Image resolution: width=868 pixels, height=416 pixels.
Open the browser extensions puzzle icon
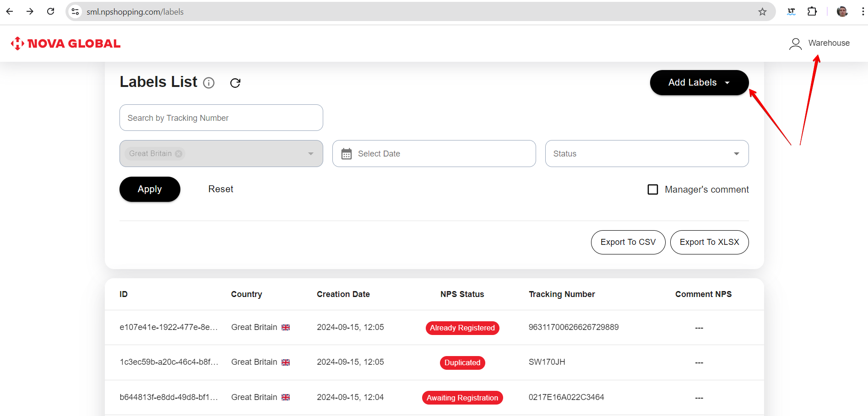tap(812, 11)
